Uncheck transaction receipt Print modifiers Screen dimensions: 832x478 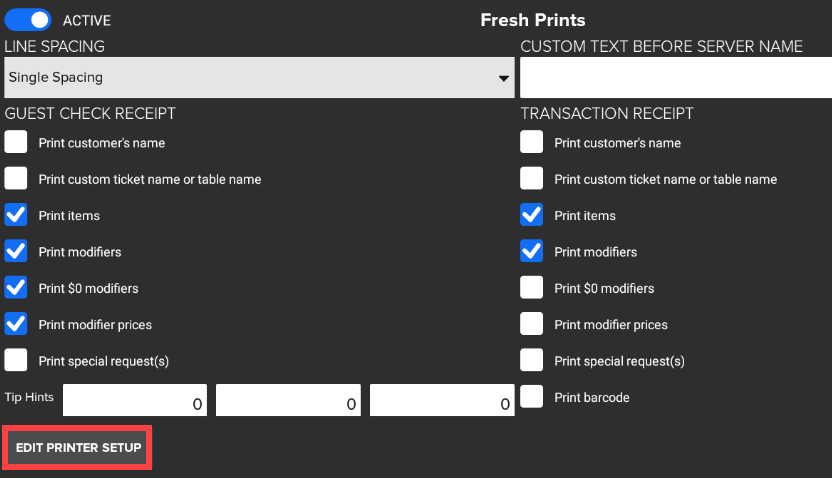532,252
